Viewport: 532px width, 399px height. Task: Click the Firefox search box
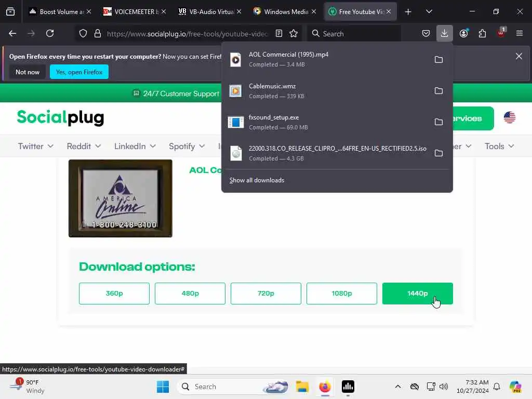[x=354, y=34]
